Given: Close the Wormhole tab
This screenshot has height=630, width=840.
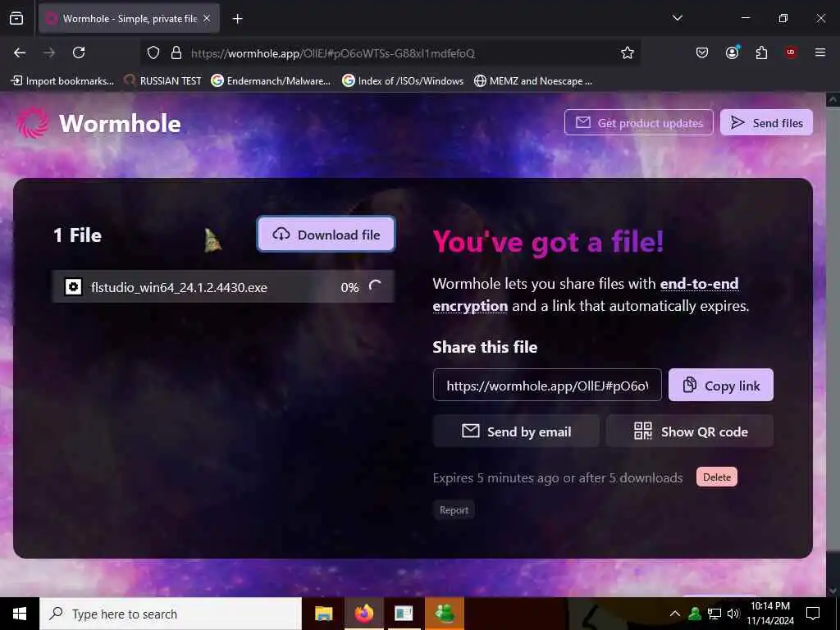Looking at the screenshot, I should (x=207, y=19).
